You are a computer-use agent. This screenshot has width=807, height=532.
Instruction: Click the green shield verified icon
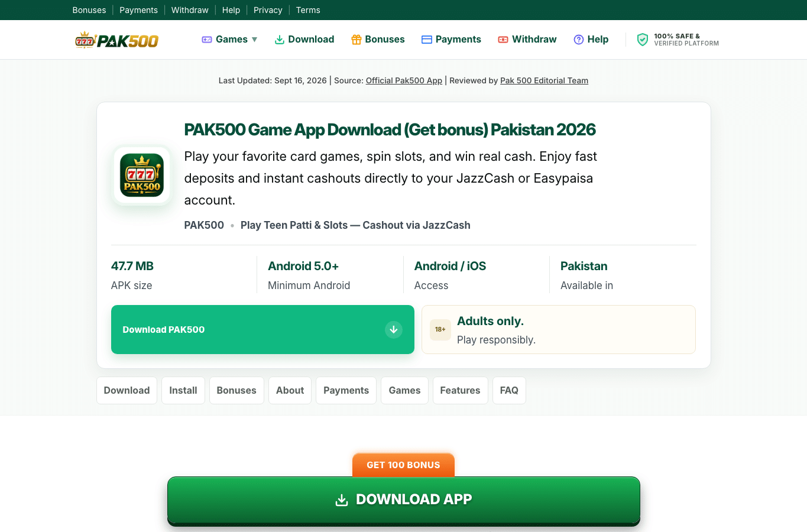coord(643,40)
